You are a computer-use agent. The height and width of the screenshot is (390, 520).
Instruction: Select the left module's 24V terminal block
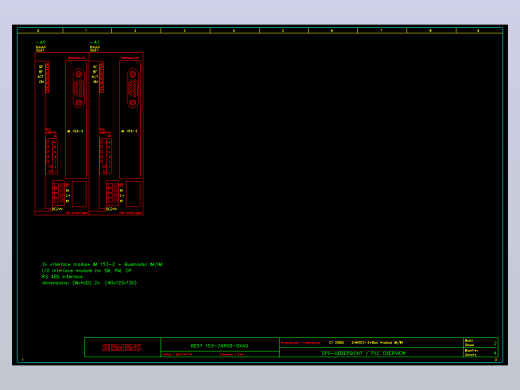click(58, 193)
